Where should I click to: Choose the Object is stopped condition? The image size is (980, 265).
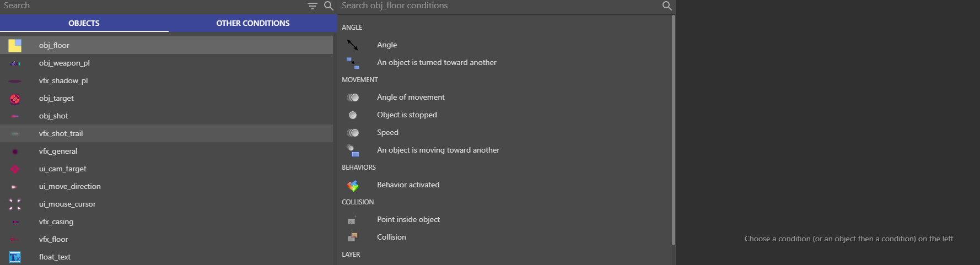click(x=407, y=115)
